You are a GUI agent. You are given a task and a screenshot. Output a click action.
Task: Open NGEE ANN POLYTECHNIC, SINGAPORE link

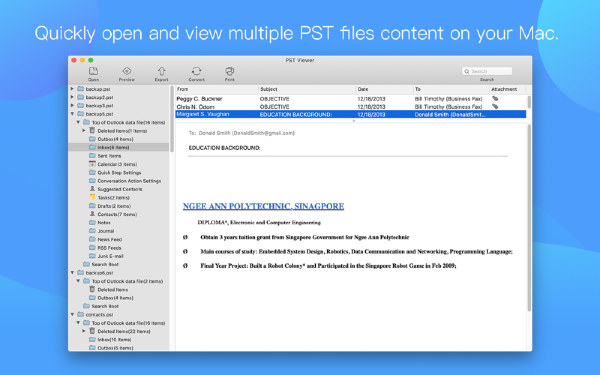click(x=263, y=206)
